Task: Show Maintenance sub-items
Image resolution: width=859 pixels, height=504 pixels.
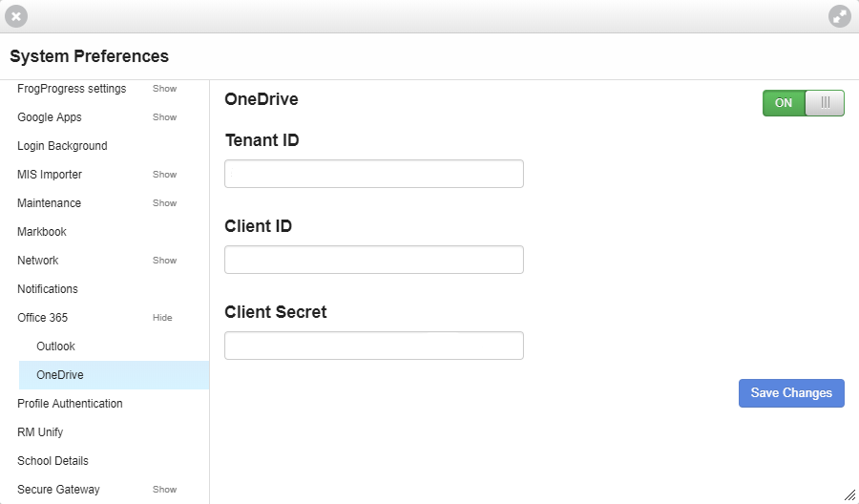Action: tap(164, 203)
